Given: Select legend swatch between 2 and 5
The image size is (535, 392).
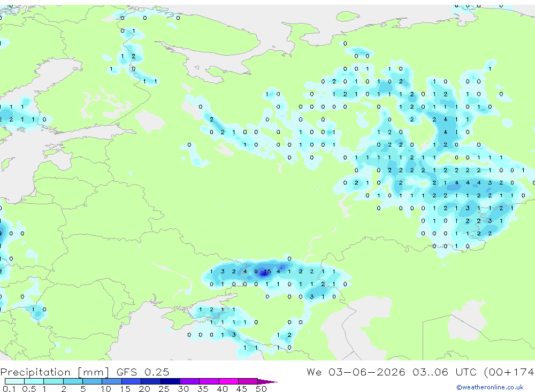Looking at the screenshot, I should click(73, 381).
